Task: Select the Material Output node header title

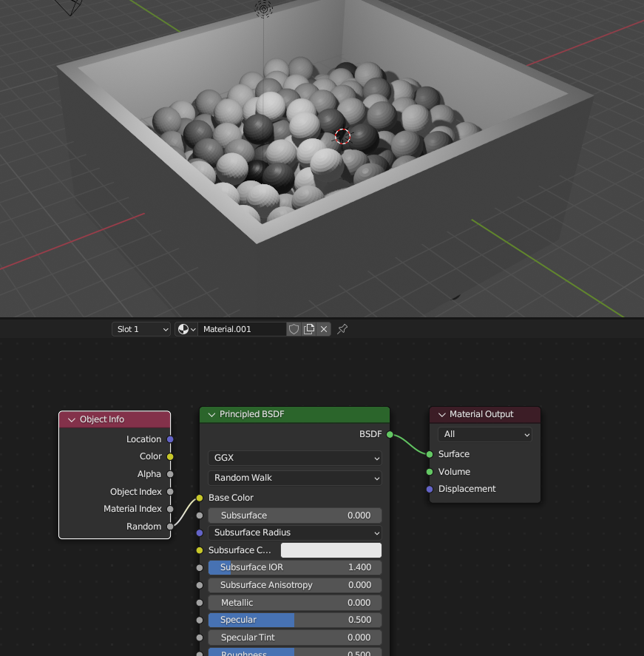Action: (481, 415)
